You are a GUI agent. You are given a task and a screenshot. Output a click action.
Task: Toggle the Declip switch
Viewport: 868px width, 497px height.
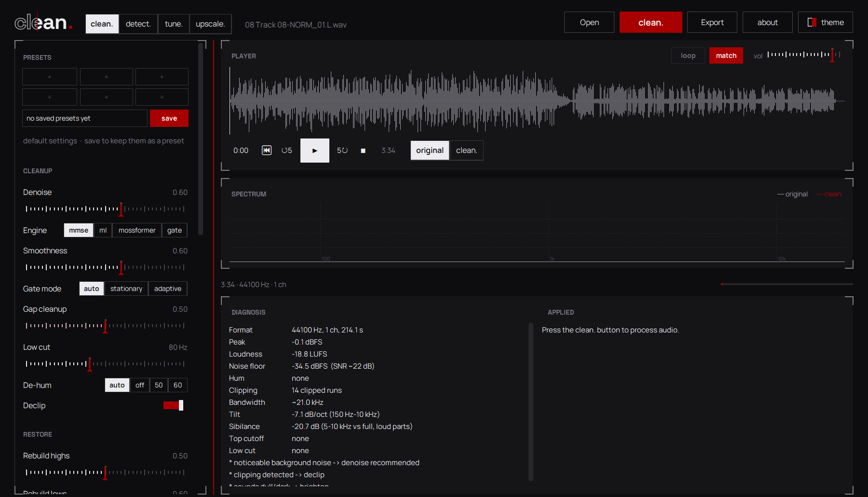tap(174, 405)
